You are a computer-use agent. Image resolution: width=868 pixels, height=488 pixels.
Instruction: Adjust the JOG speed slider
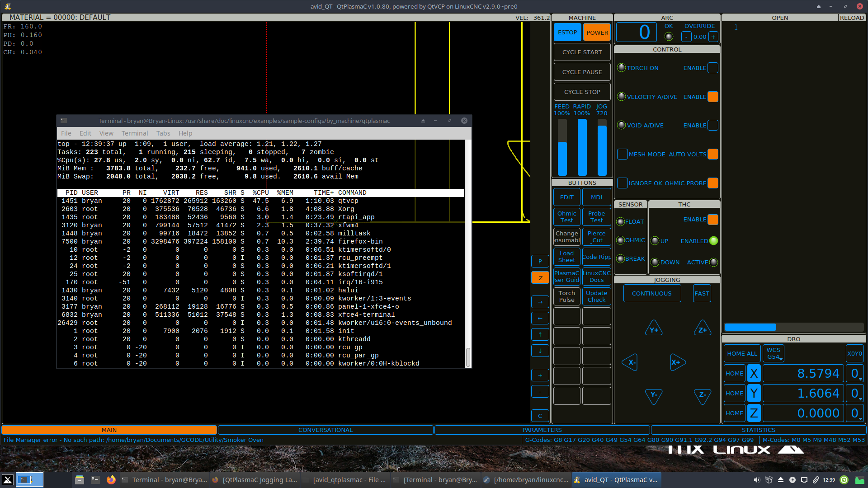(x=602, y=147)
